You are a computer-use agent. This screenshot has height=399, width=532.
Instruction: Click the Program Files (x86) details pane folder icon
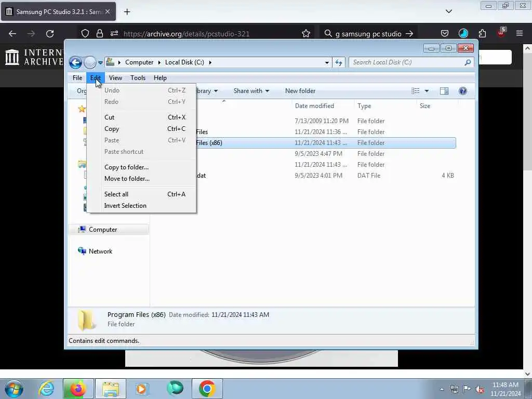coord(86,320)
